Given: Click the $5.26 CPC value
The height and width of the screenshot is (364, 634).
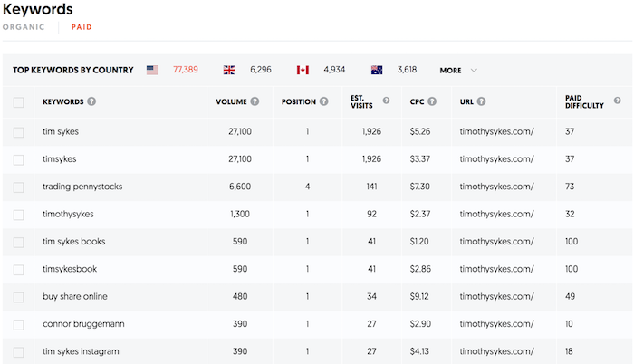Looking at the screenshot, I should pos(420,131).
